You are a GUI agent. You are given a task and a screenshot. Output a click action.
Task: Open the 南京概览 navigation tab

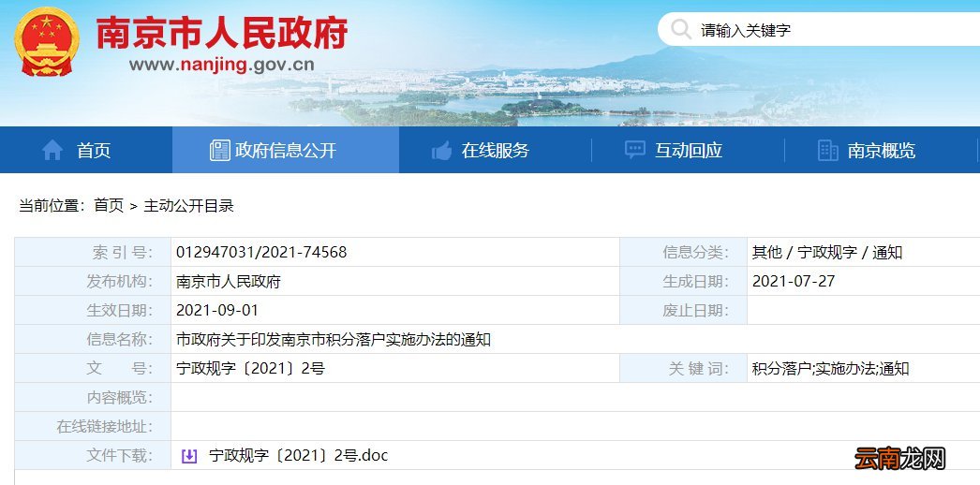coord(882,150)
